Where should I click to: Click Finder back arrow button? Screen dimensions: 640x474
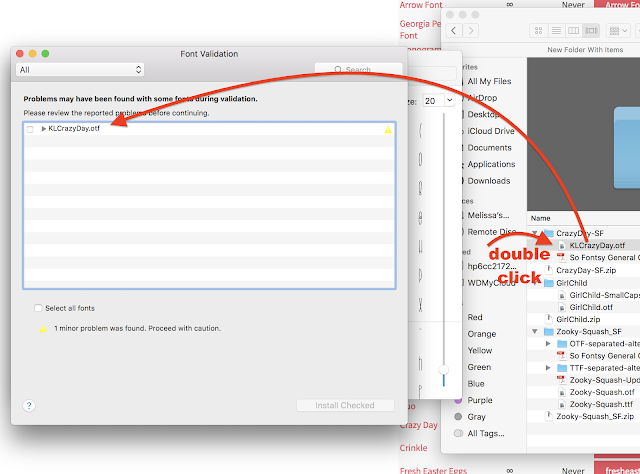tap(454, 31)
